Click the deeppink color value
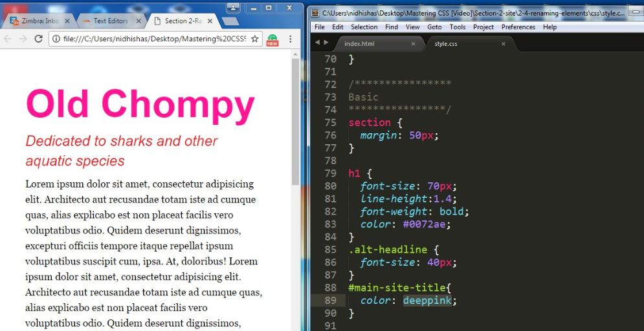Image resolution: width=644 pixels, height=331 pixels. 427,301
